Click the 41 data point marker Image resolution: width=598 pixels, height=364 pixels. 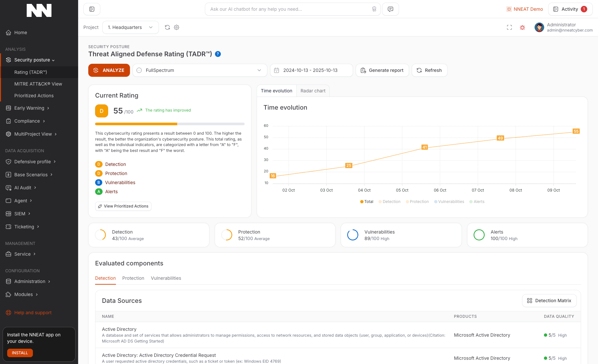coord(424,147)
